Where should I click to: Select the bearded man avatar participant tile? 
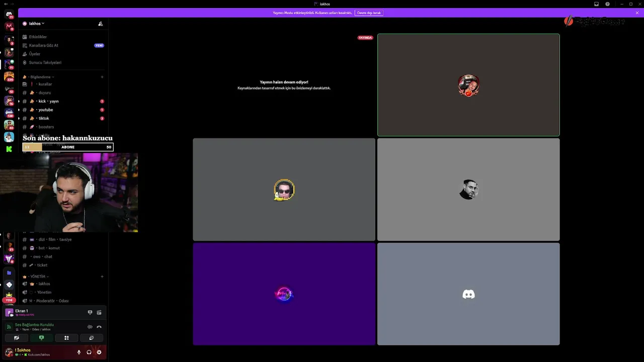click(x=468, y=190)
